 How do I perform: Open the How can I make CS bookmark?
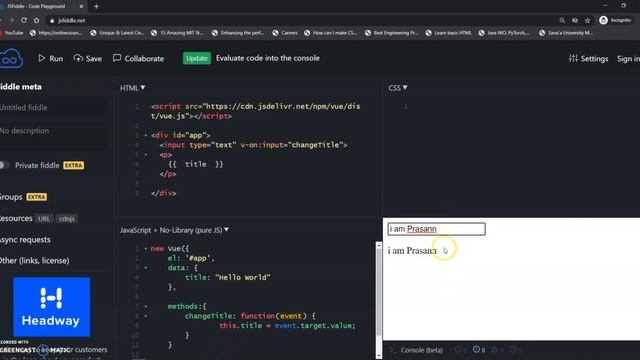pos(331,33)
